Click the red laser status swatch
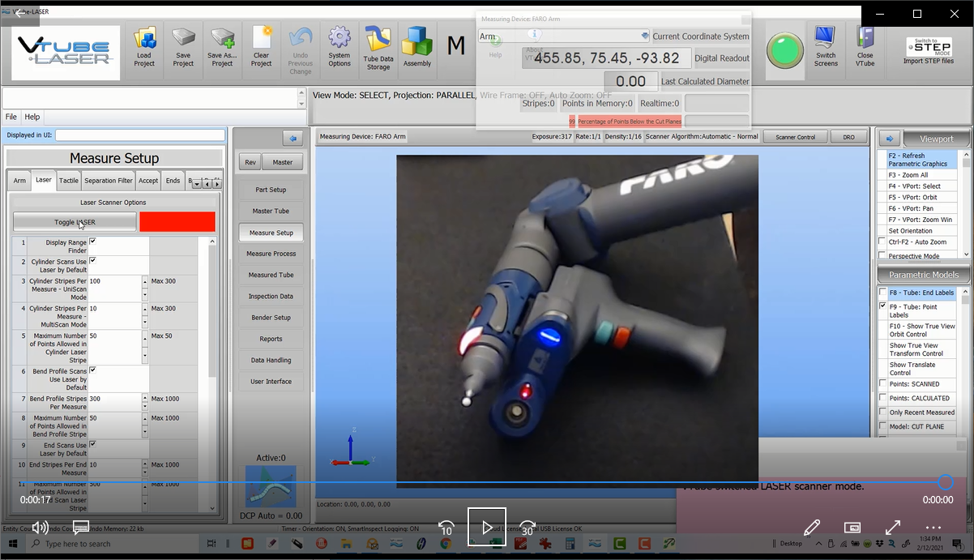 177,222
